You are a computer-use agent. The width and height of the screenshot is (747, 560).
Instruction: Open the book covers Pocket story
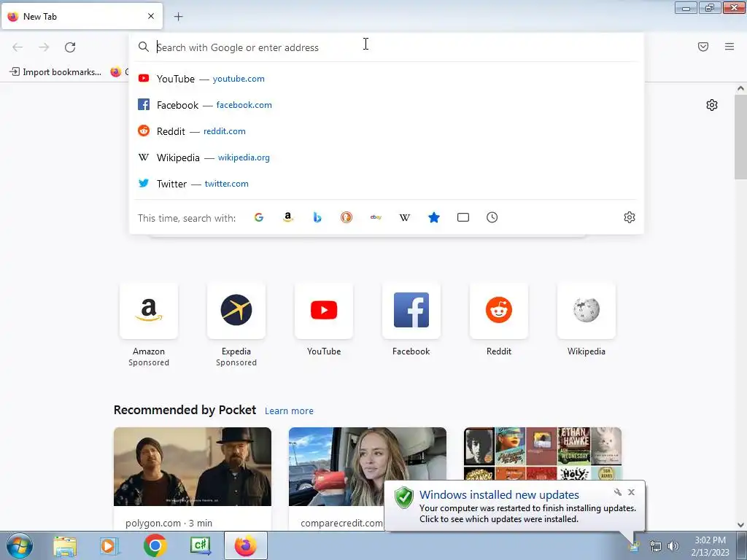point(543,454)
